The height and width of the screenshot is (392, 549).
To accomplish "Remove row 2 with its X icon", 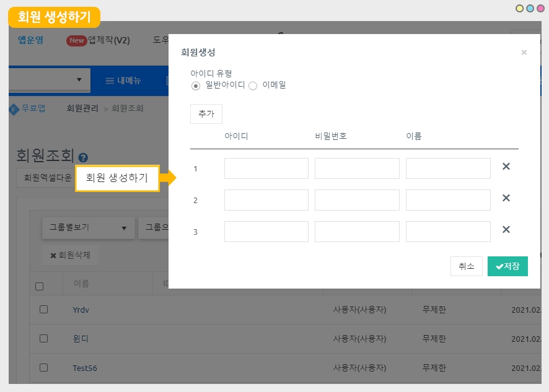I will [x=506, y=198].
